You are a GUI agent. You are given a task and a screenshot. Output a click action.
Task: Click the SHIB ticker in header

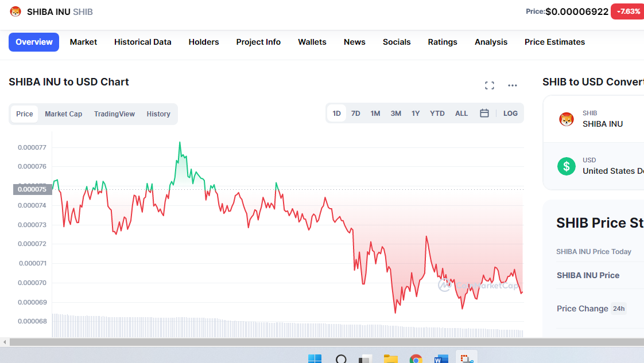pyautogui.click(x=83, y=12)
